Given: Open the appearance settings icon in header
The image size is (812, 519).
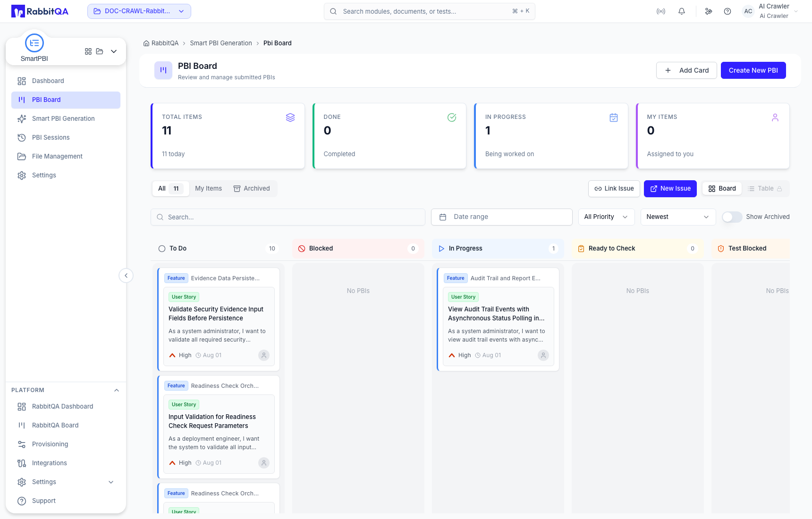Looking at the screenshot, I should [709, 11].
